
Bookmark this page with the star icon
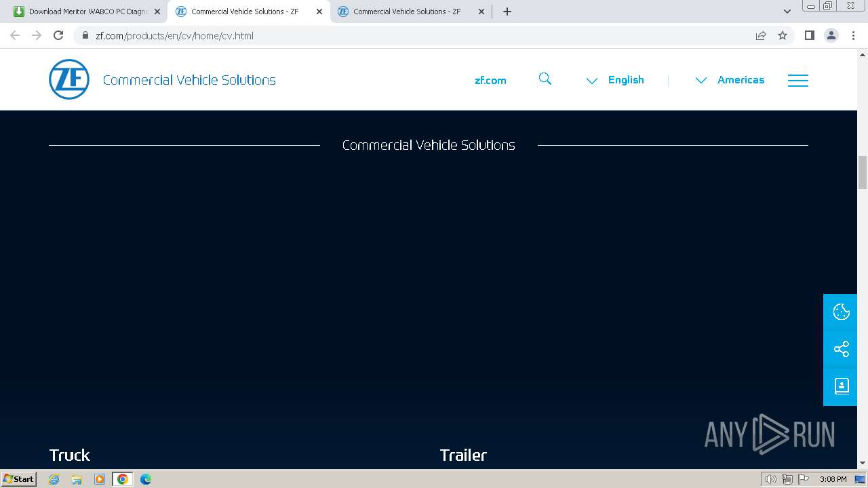(x=783, y=35)
